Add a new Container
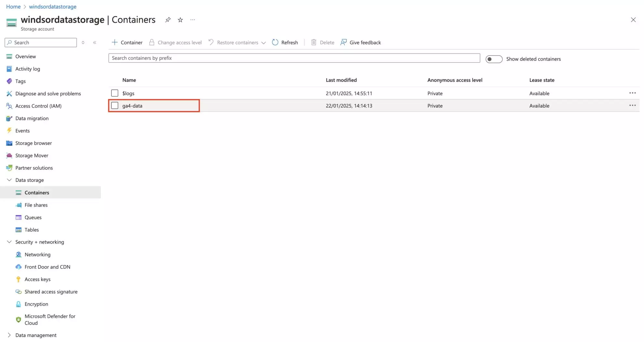 pyautogui.click(x=127, y=42)
